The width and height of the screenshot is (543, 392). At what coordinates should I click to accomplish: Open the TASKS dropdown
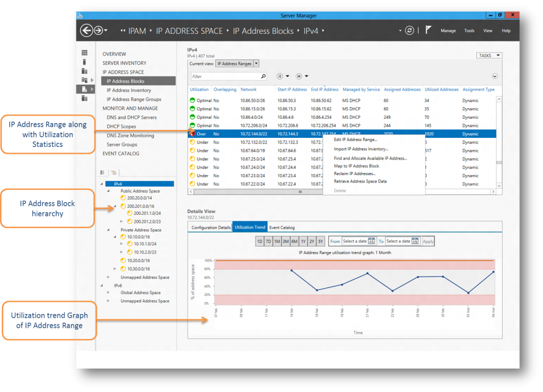pyautogui.click(x=489, y=55)
